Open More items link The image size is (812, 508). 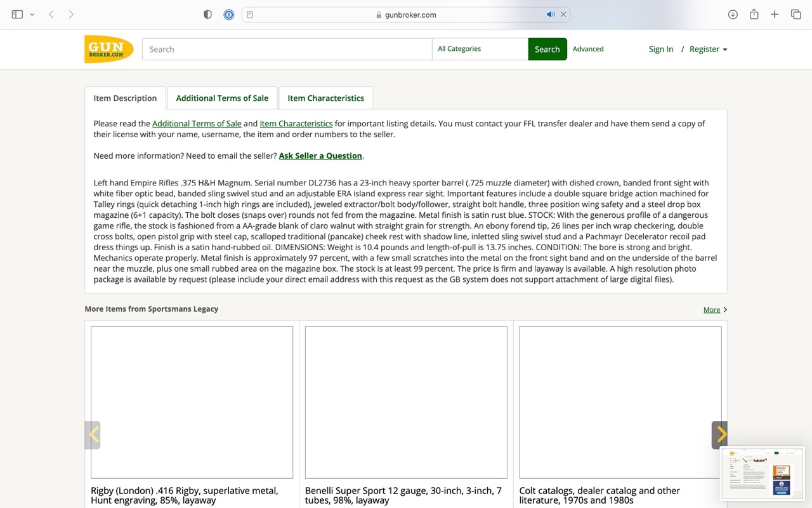tap(715, 310)
